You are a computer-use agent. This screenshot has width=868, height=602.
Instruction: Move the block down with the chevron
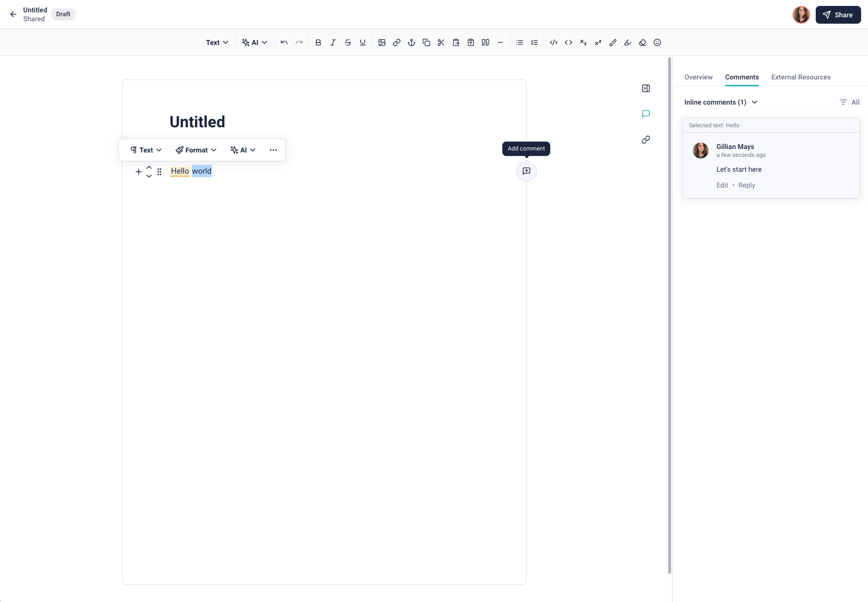[149, 176]
